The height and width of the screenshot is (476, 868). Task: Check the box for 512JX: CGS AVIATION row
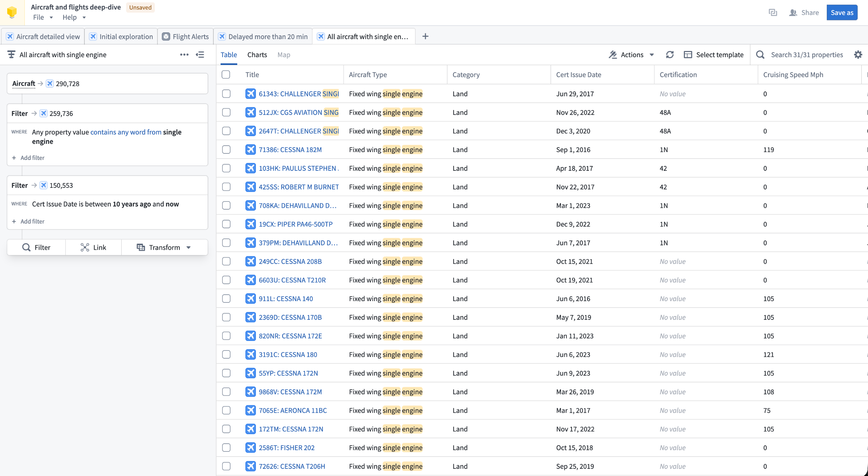tap(226, 112)
